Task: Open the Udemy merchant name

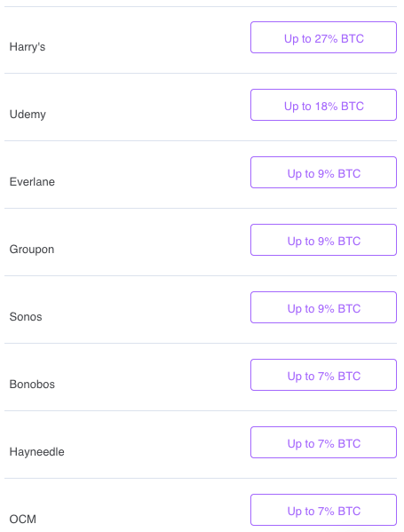Action: click(x=28, y=115)
